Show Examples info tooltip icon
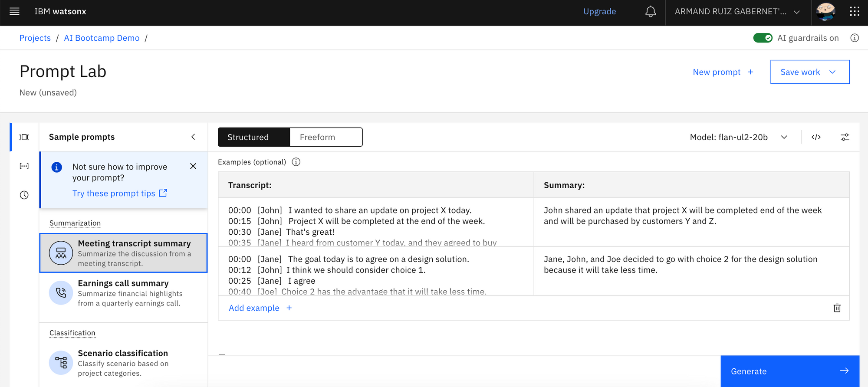 point(296,162)
